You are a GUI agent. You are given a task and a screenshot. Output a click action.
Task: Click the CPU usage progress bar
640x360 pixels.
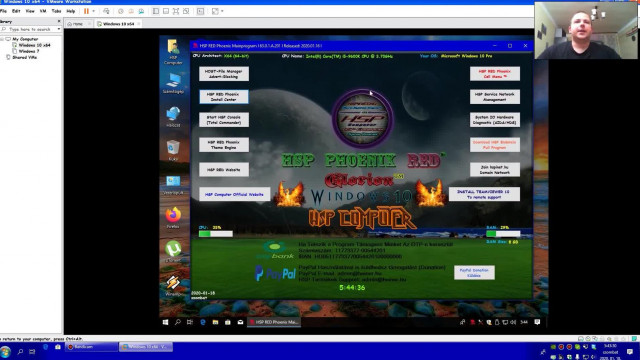216,234
